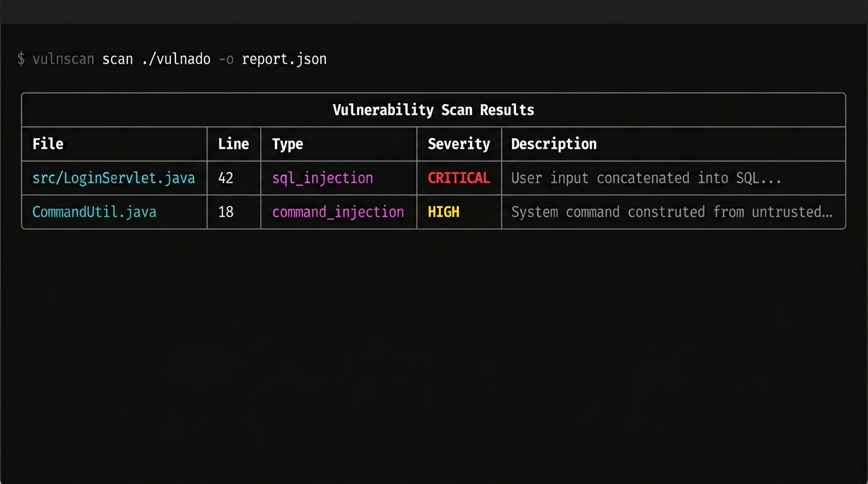Select the Severity column header
The width and height of the screenshot is (868, 484).
click(x=459, y=144)
